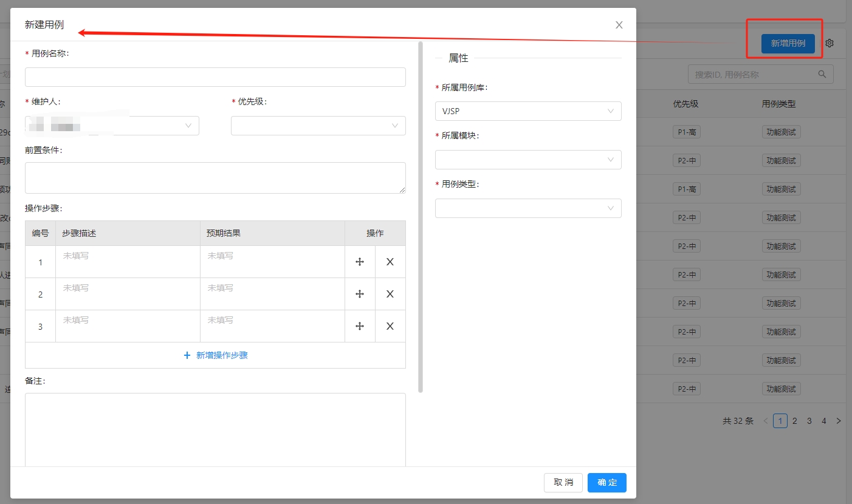Click the 新增用例 button

coord(788,43)
